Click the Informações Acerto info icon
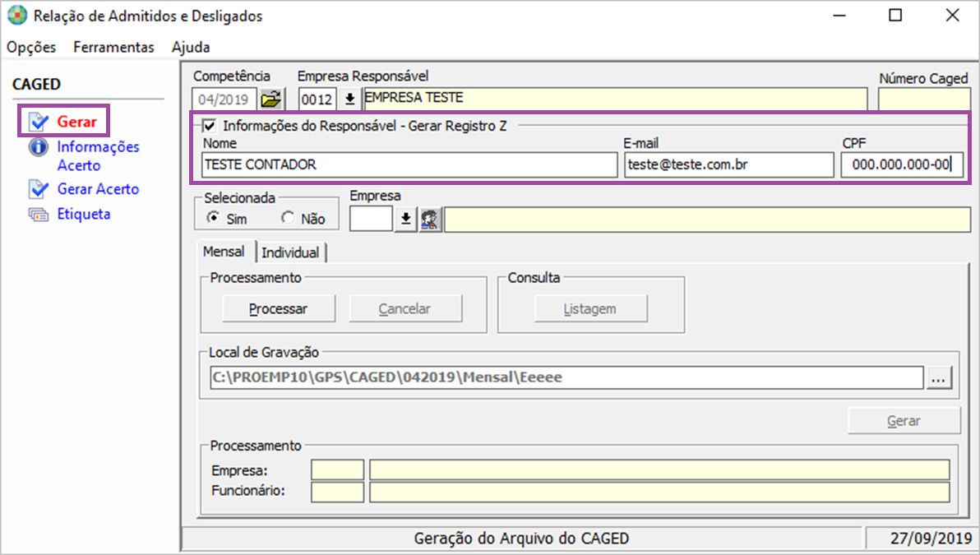 (x=38, y=147)
